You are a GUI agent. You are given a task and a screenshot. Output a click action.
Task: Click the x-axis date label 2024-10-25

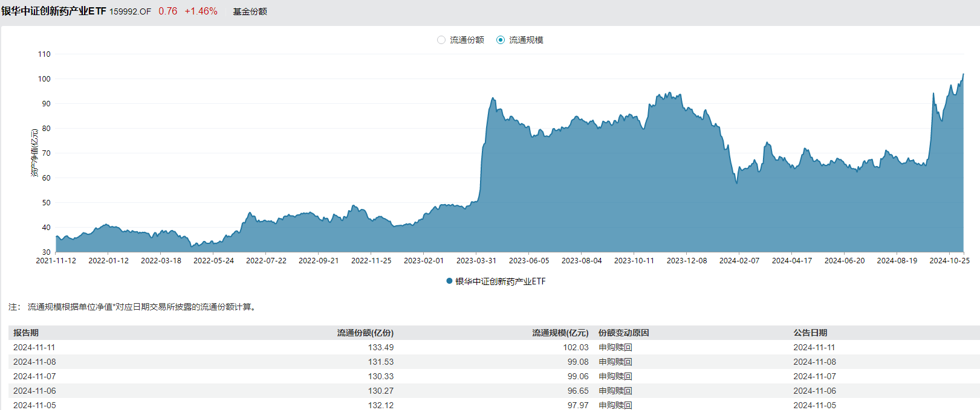(x=950, y=260)
